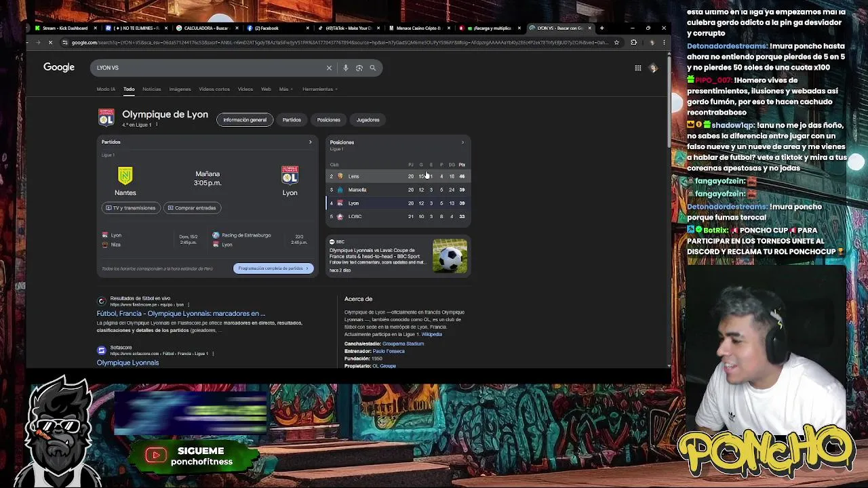Switch to CALCULADORA search tab

(x=206, y=28)
